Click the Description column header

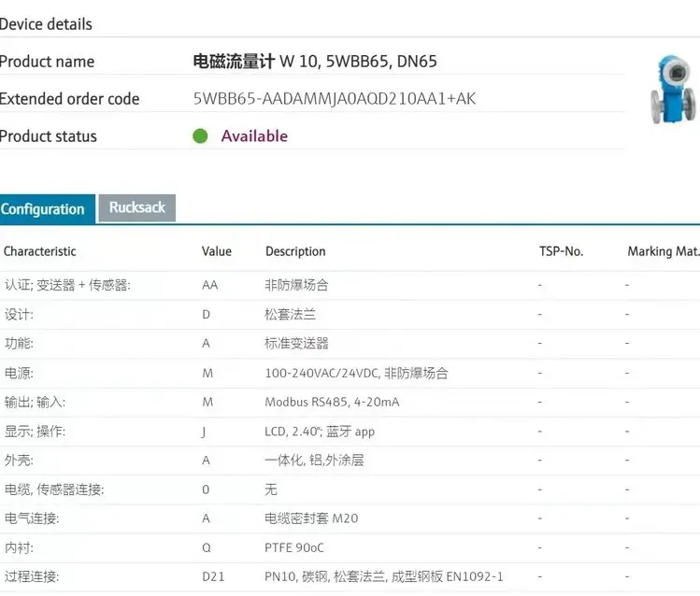coord(295,251)
